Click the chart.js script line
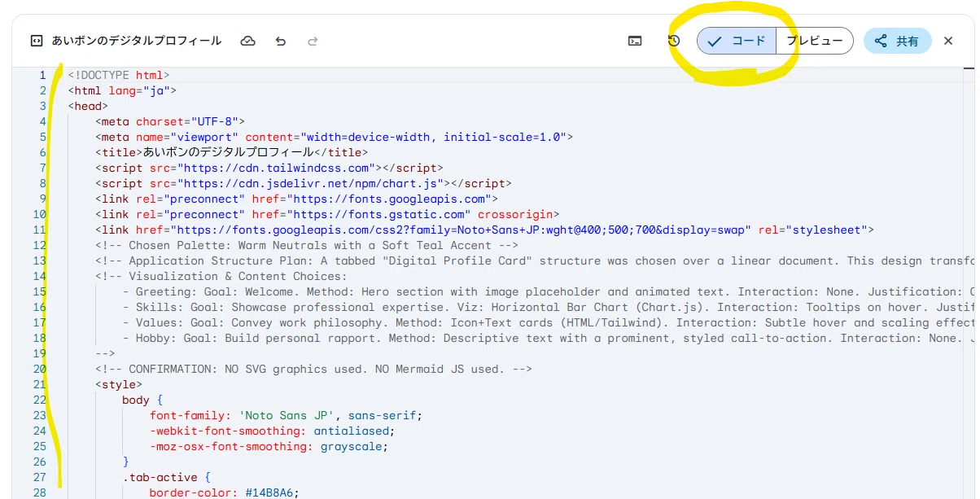Image resolution: width=980 pixels, height=499 pixels. (x=304, y=183)
